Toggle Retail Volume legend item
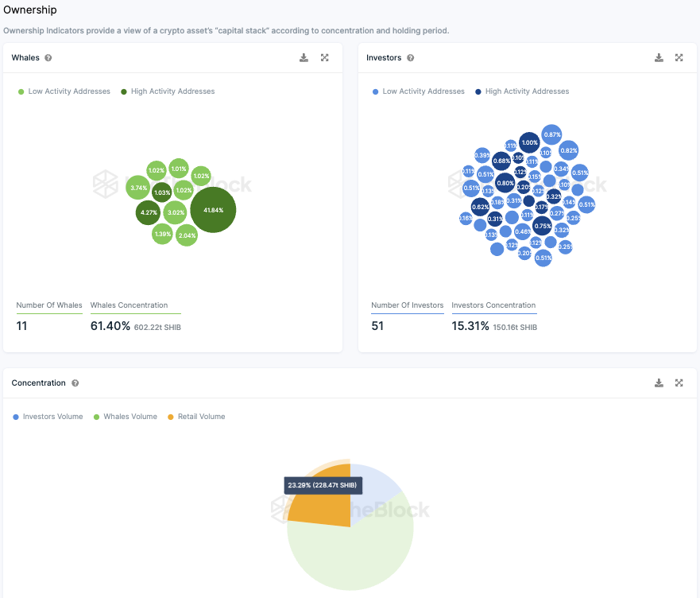700x598 pixels. (x=196, y=417)
